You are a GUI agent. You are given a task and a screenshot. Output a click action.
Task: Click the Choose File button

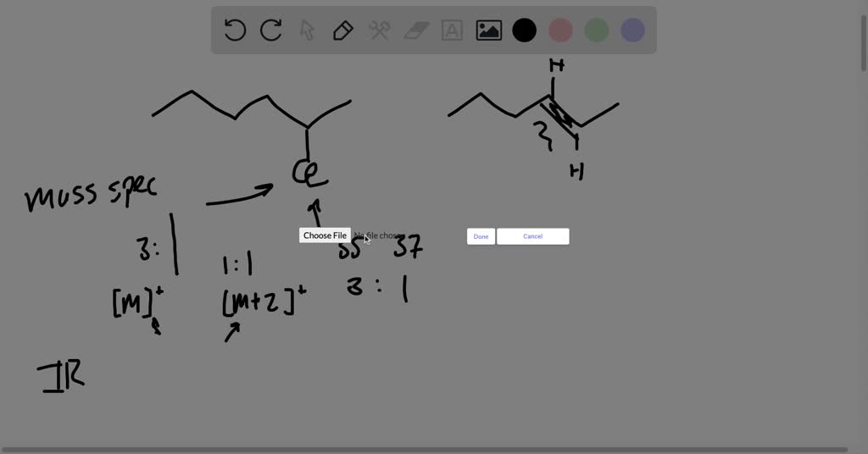pyautogui.click(x=325, y=235)
